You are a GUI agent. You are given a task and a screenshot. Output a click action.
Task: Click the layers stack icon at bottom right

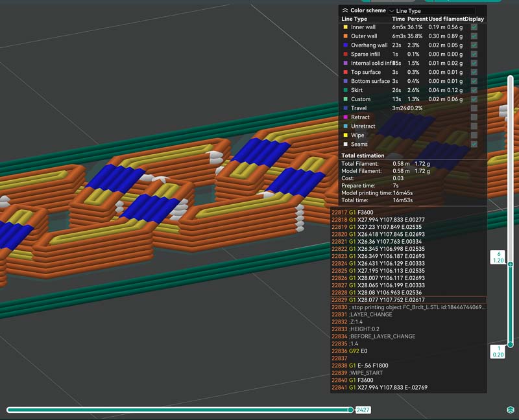pos(511,410)
